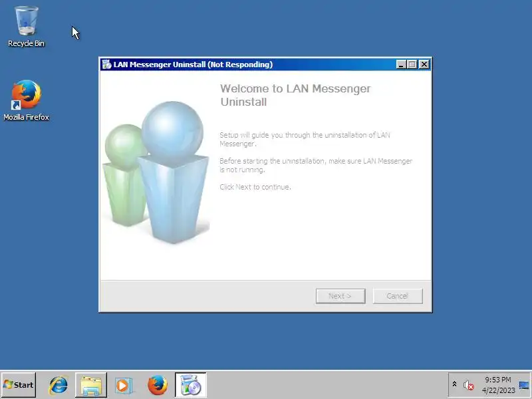Close the LAN Messenger Uninstall window
This screenshot has height=399, width=532.
(424, 64)
